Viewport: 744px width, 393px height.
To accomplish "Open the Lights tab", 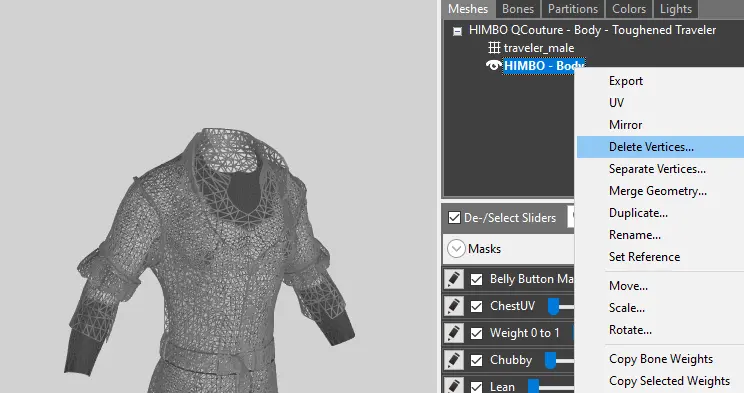I will click(x=676, y=9).
